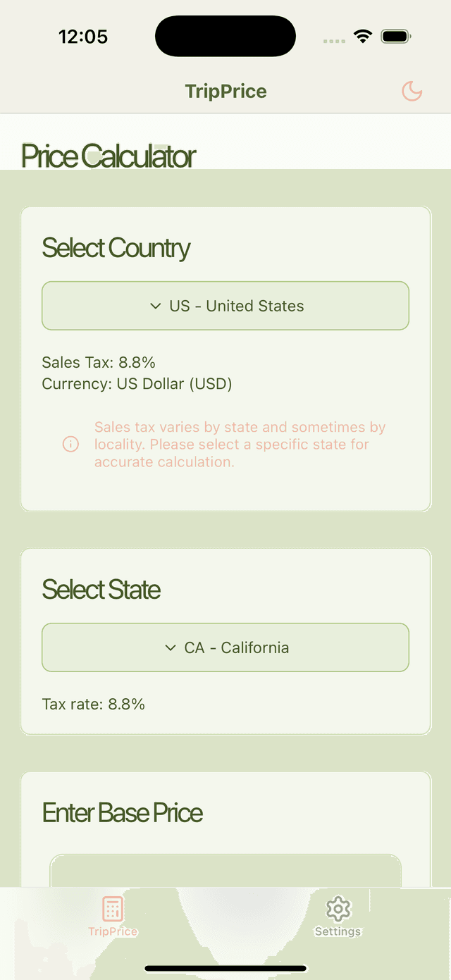
Task: Tap the calculator icon in the tab bar
Action: click(113, 908)
